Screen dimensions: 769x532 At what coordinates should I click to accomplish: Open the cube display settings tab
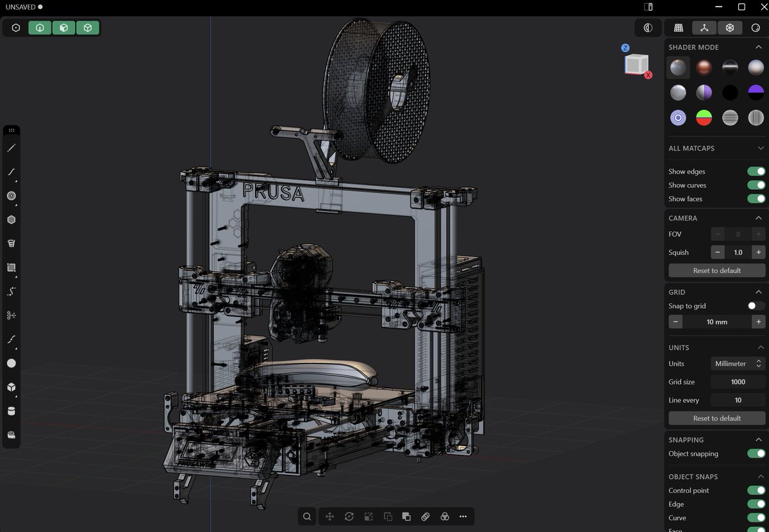(729, 28)
